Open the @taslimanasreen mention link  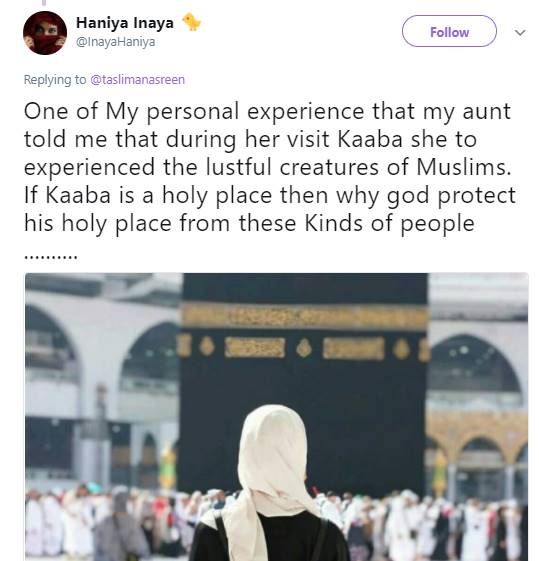tap(137, 79)
